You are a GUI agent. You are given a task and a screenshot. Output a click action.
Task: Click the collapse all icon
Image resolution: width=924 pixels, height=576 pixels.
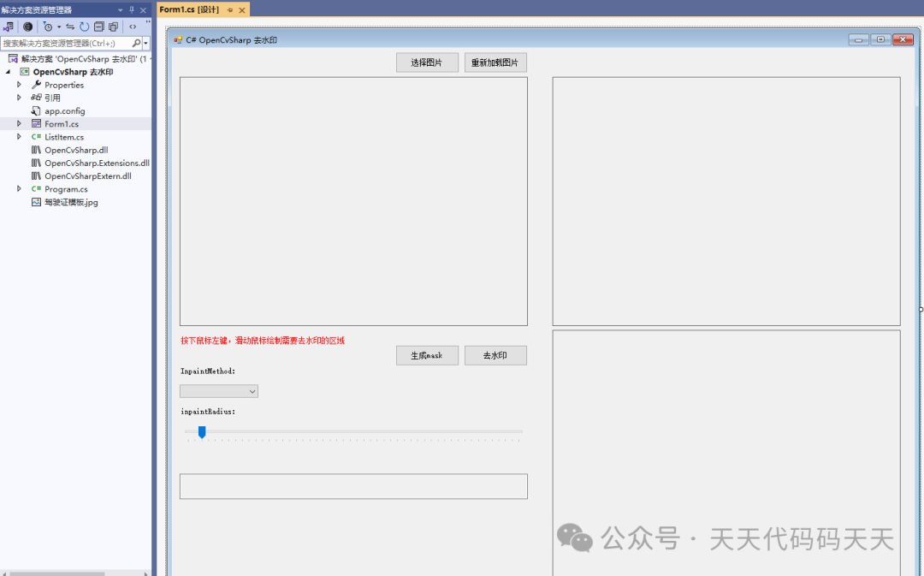tap(99, 27)
